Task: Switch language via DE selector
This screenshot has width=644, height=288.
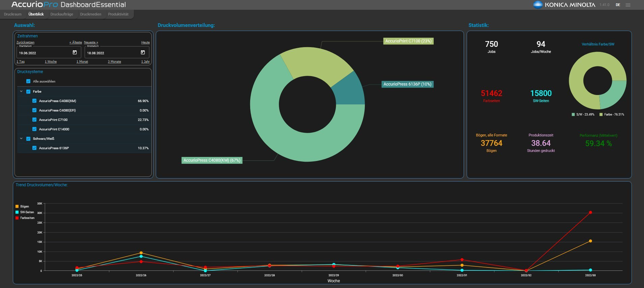Action: click(618, 5)
